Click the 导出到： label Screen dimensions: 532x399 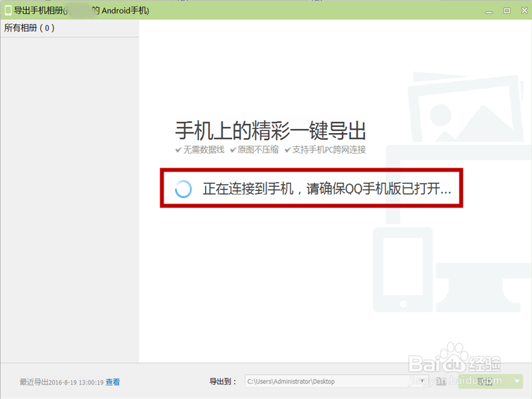[x=223, y=381]
